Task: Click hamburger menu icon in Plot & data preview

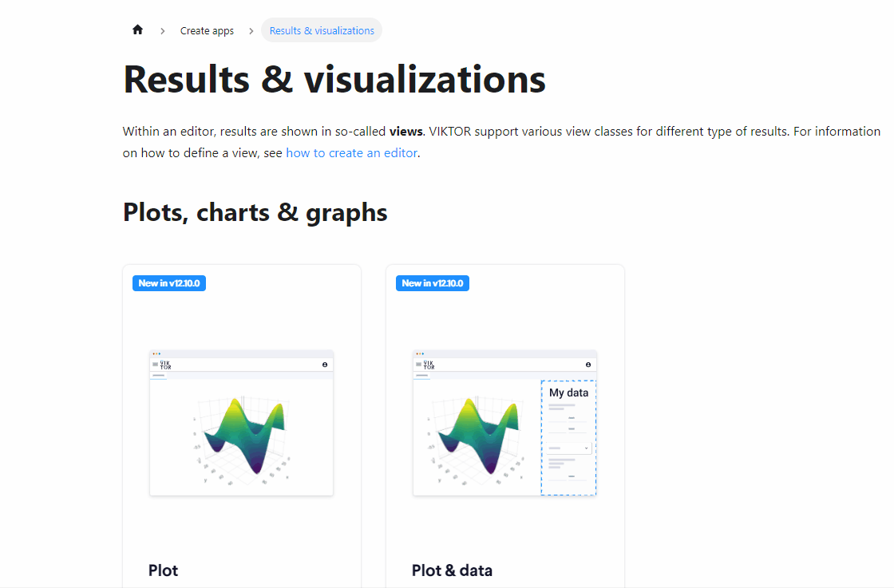Action: pos(418,365)
